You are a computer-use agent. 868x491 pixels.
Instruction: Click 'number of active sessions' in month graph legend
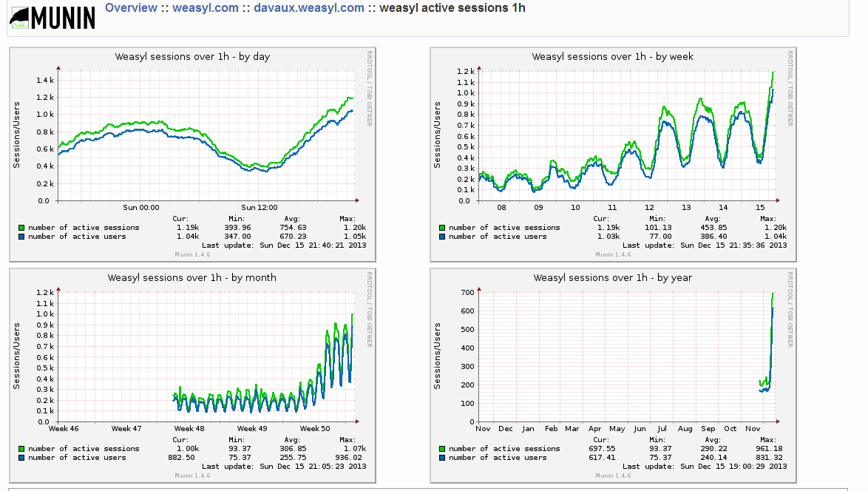pos(84,449)
